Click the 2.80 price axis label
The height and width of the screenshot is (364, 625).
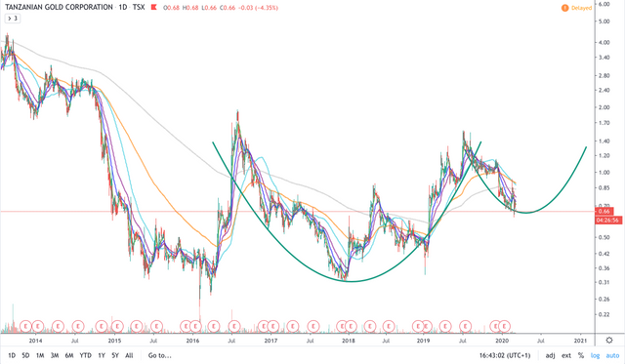(x=604, y=75)
